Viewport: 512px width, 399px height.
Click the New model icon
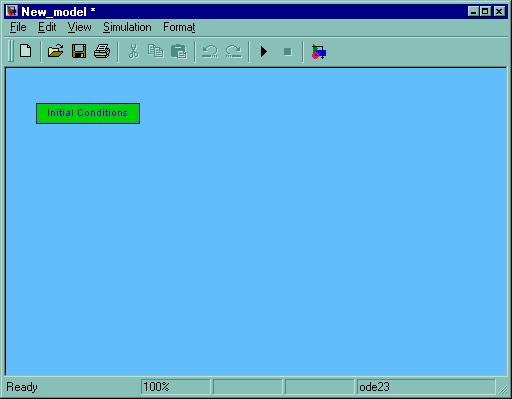tap(26, 51)
